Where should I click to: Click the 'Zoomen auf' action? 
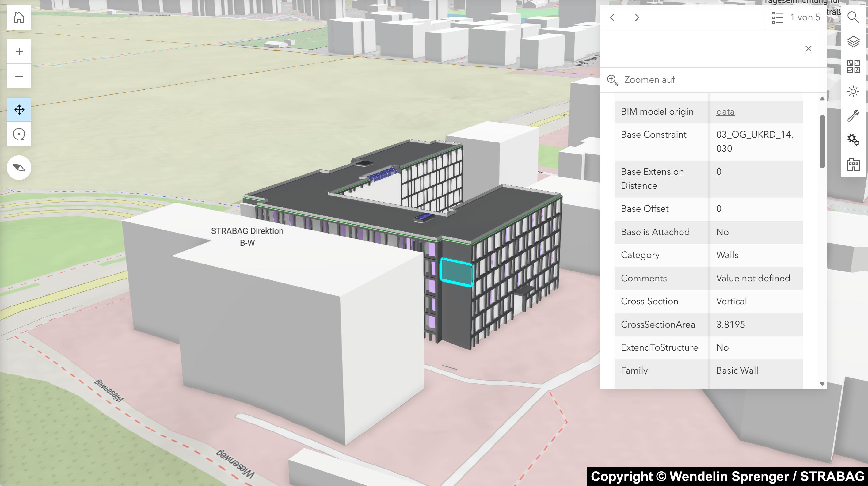tap(641, 80)
